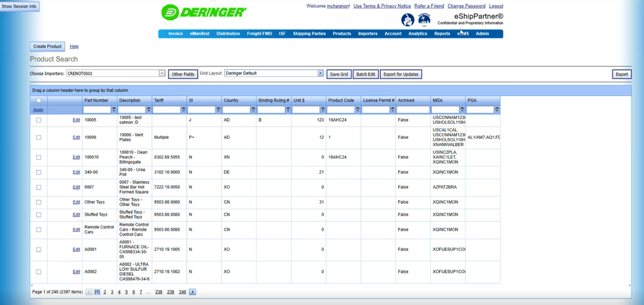Image resolution: width=644 pixels, height=305 pixels.
Task: Open the Country column filter icon
Action: pyautogui.click(x=253, y=109)
